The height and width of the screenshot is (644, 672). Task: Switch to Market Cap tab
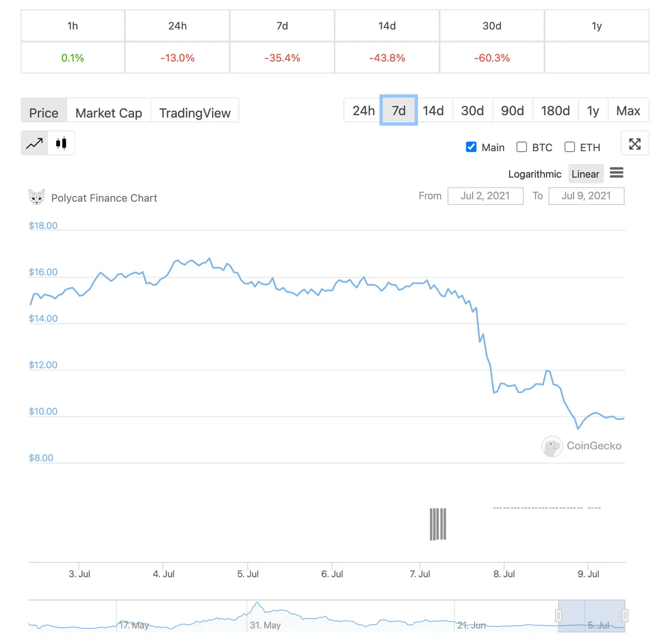[x=109, y=113]
